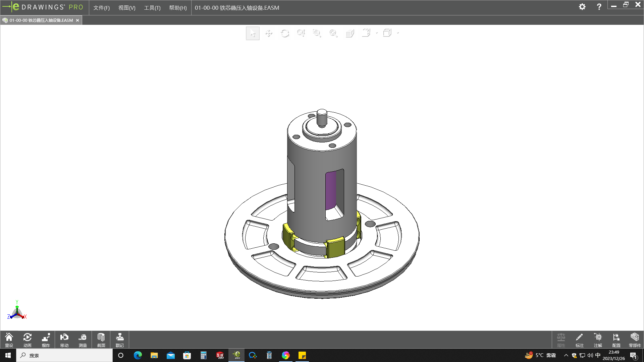Open the Windows Start menu

click(x=8, y=355)
